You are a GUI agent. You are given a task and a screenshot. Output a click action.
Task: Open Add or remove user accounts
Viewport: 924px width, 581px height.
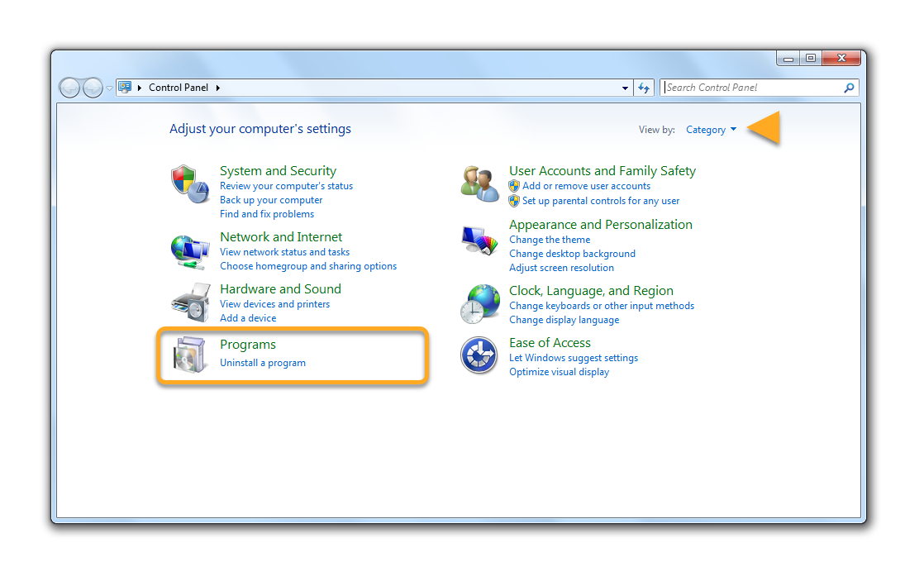[x=586, y=186]
